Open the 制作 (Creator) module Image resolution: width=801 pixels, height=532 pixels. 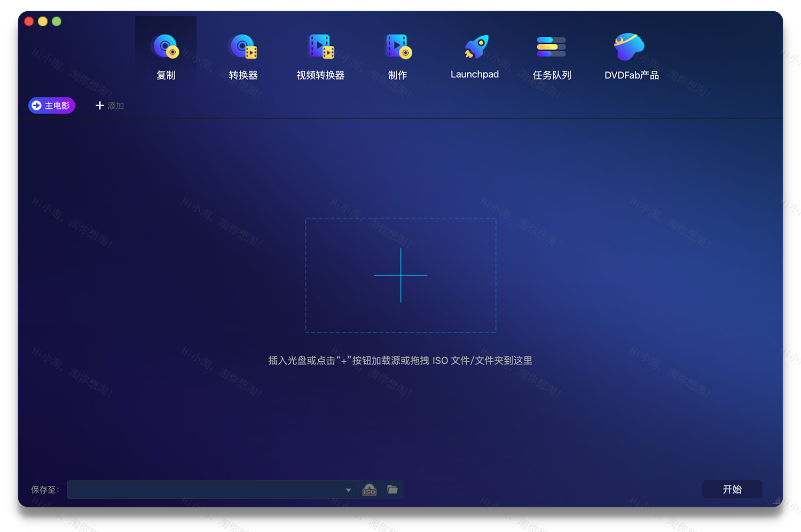[397, 47]
